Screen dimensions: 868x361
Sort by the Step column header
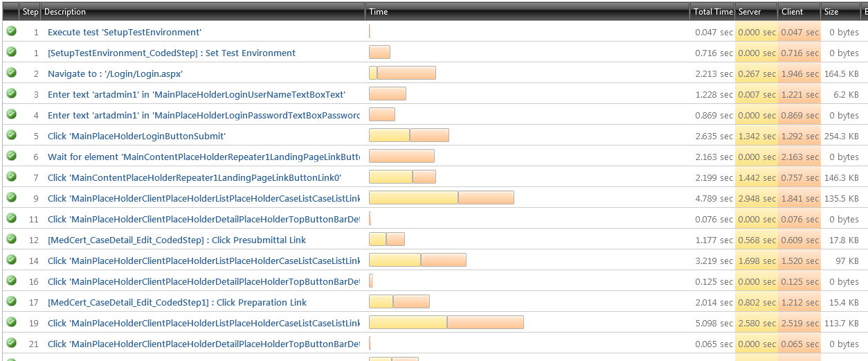30,12
